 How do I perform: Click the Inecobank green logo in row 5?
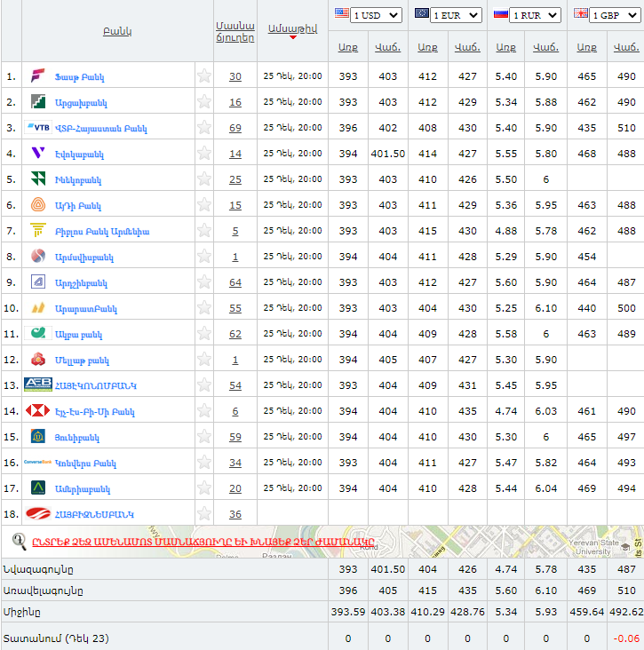37,178
